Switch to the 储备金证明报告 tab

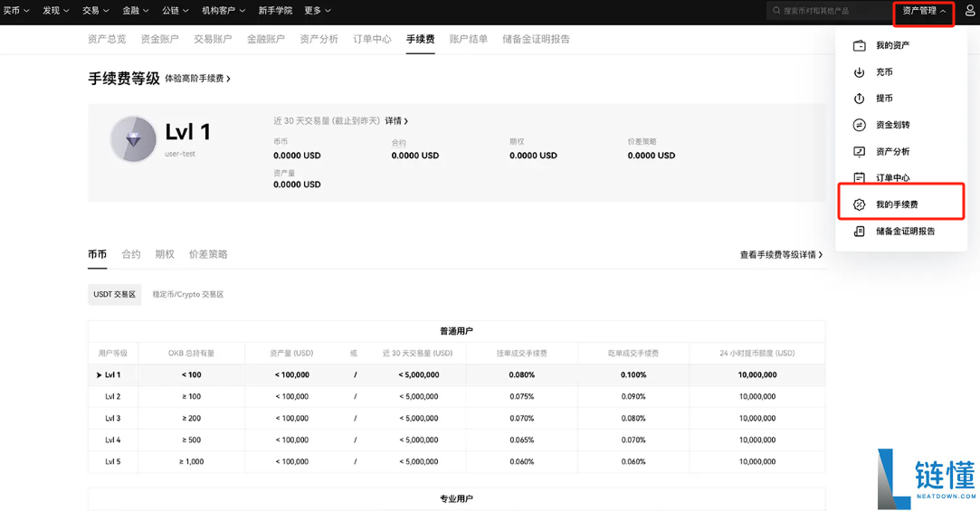536,39
